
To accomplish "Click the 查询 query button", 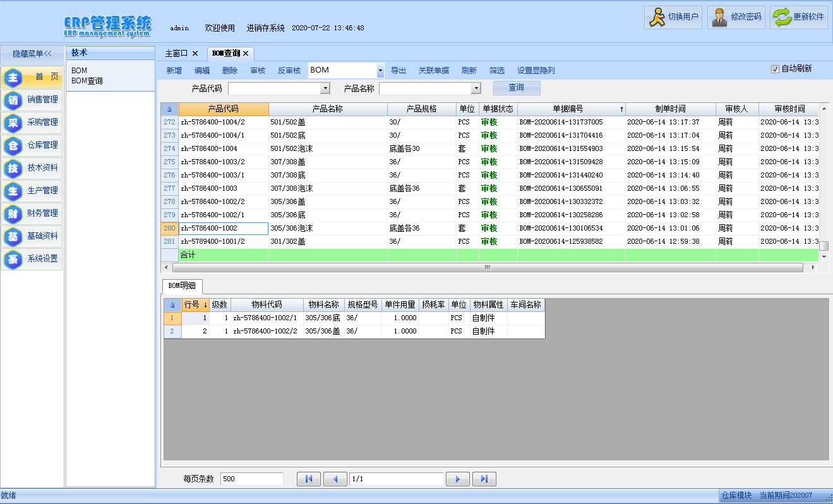I will (517, 88).
